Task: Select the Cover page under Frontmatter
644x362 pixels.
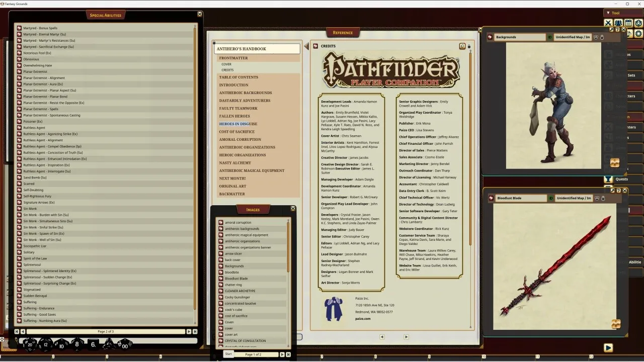Action: click(226, 64)
